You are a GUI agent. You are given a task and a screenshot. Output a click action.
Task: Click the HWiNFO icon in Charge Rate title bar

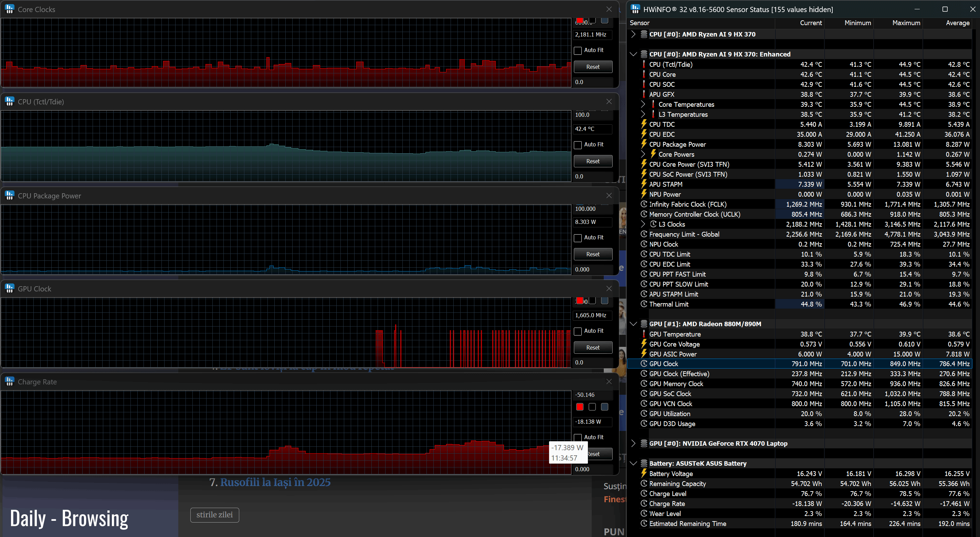click(x=10, y=381)
